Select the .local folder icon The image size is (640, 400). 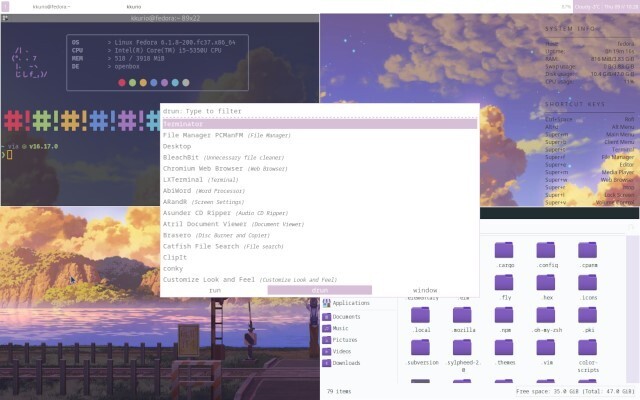(x=420, y=315)
